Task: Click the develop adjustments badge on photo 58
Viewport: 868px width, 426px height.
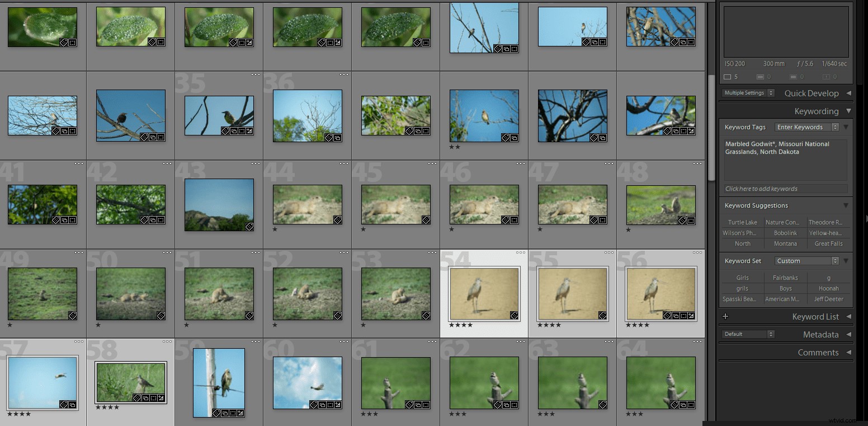Action: pyautogui.click(x=161, y=398)
